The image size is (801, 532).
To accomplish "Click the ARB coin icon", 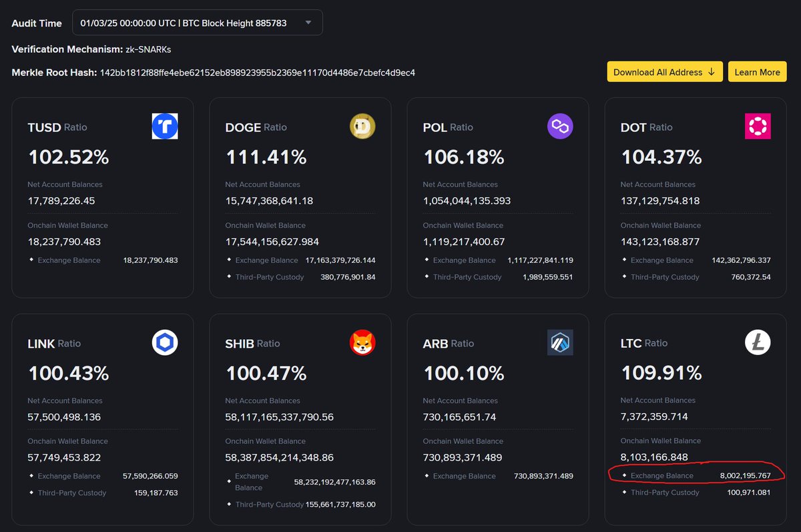I will (x=560, y=342).
